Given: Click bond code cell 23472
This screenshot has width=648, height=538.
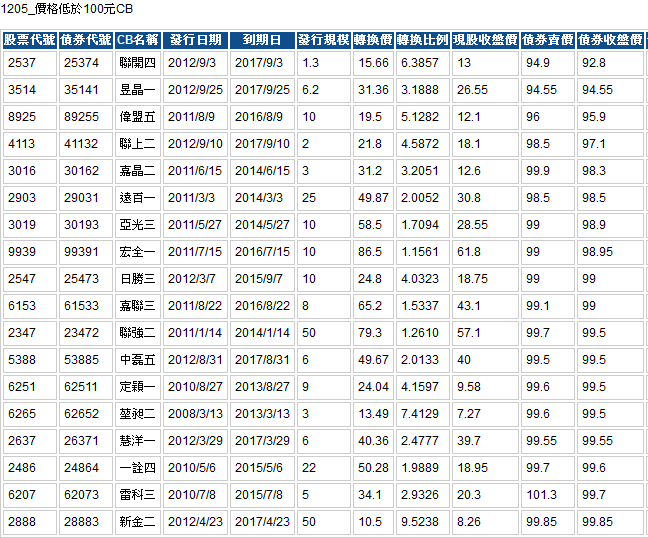Looking at the screenshot, I should click(x=86, y=333).
